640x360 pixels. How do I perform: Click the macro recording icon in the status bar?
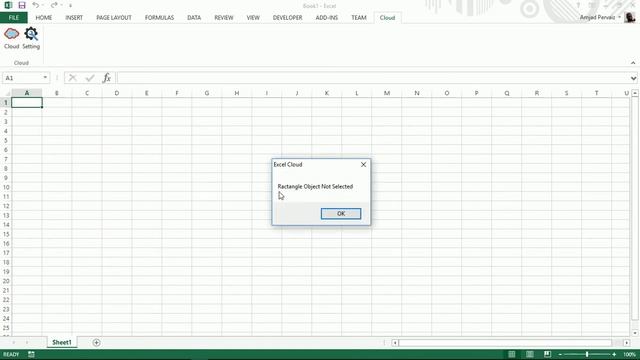coord(31,354)
